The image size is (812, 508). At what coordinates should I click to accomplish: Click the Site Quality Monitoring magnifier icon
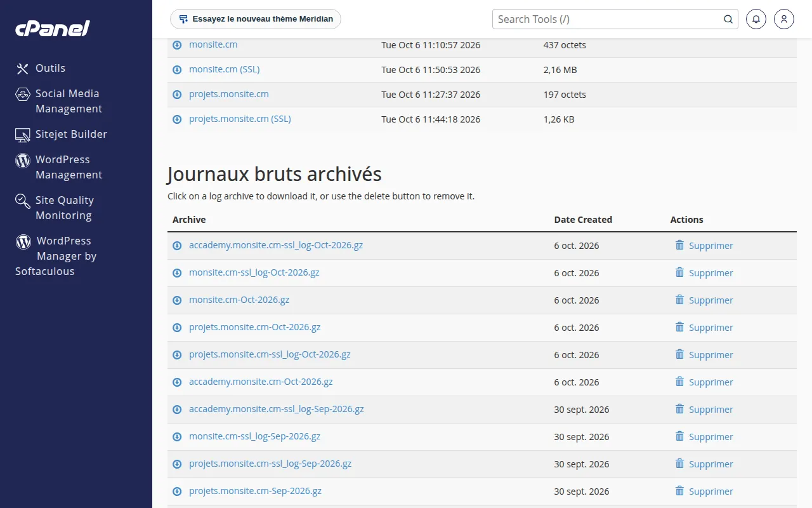[x=23, y=201]
